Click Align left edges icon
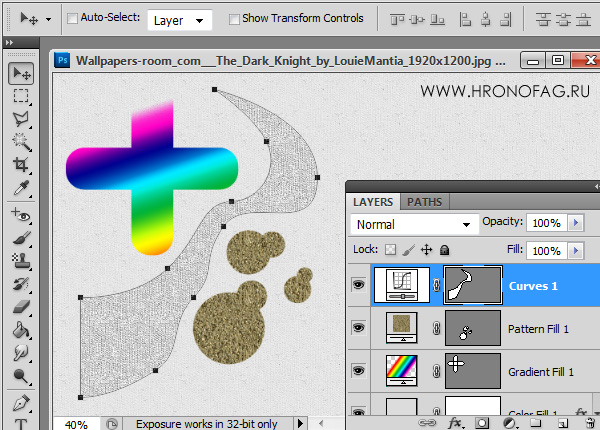The image size is (600, 430). point(465,19)
